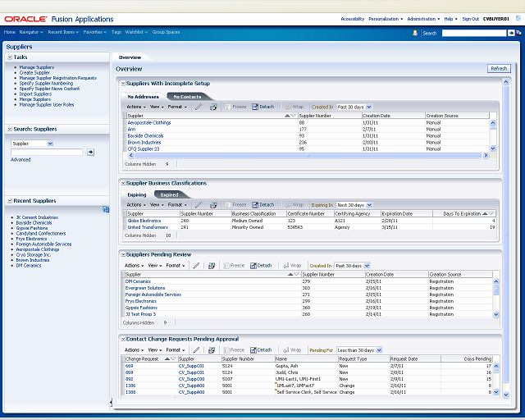Click Detach in Suppliers Pending Review toolbar
The height and width of the screenshot is (420, 525).
point(261,266)
